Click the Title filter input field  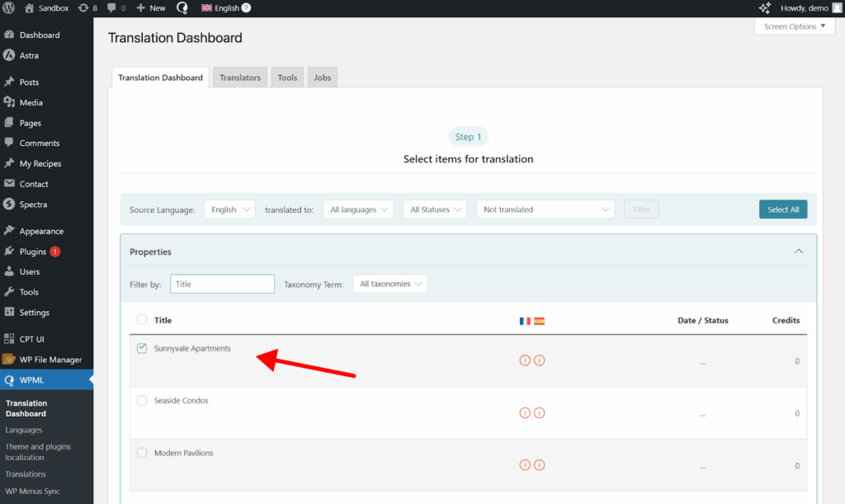click(222, 284)
